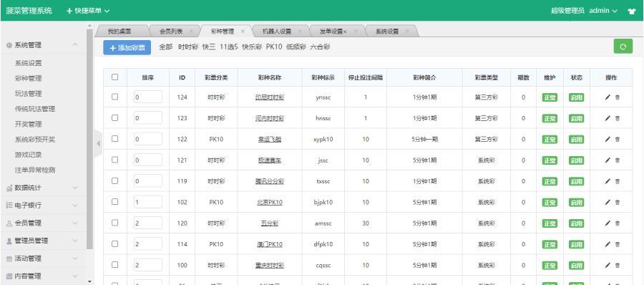Switch to the 系统设置 tab
Screen dimensions: 644x285
coord(387,32)
